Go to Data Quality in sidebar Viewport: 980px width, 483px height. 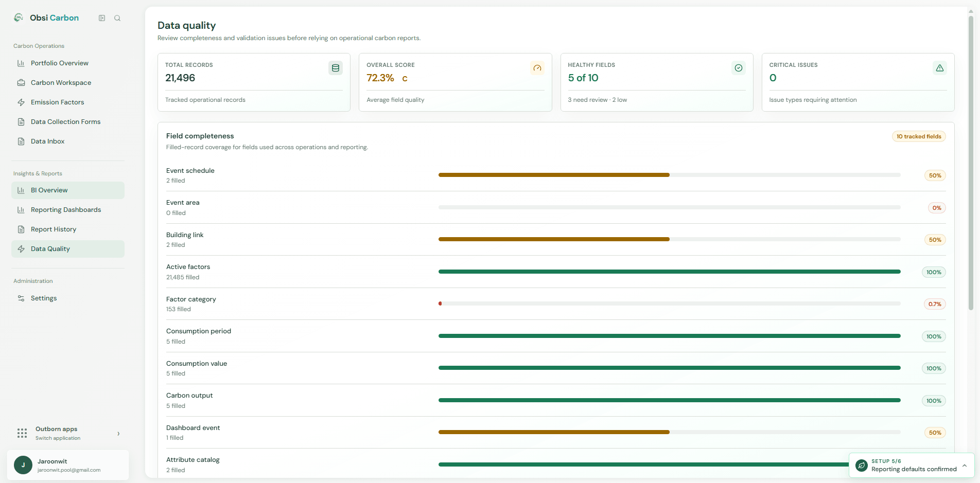coord(68,249)
